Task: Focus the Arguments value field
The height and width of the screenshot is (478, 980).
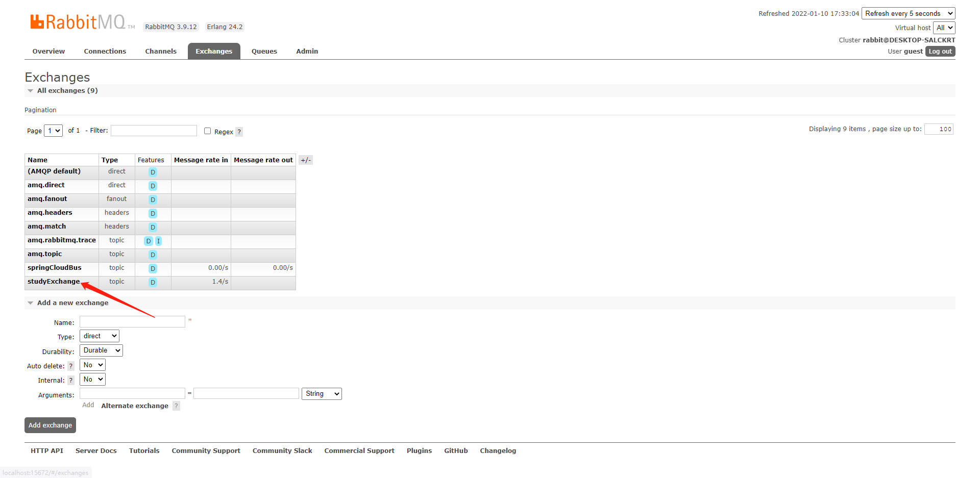Action: click(x=246, y=393)
